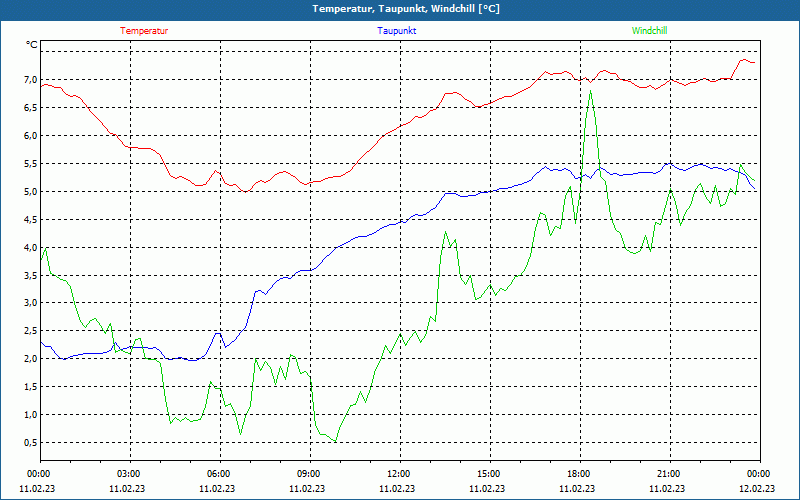The height and width of the screenshot is (500, 800).
Task: Click the 6,0 y-axis value
Action: [x=31, y=135]
